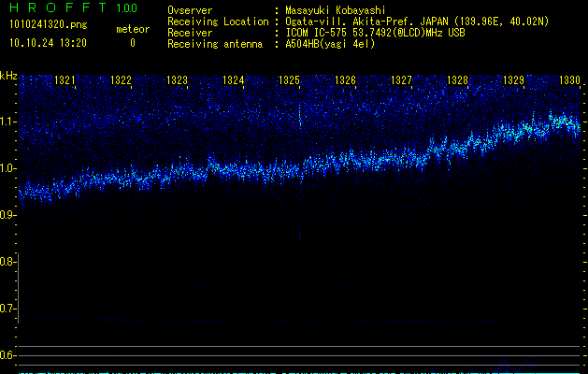588x374 pixels.
Task: Click the meteor label
Action: click(x=132, y=30)
